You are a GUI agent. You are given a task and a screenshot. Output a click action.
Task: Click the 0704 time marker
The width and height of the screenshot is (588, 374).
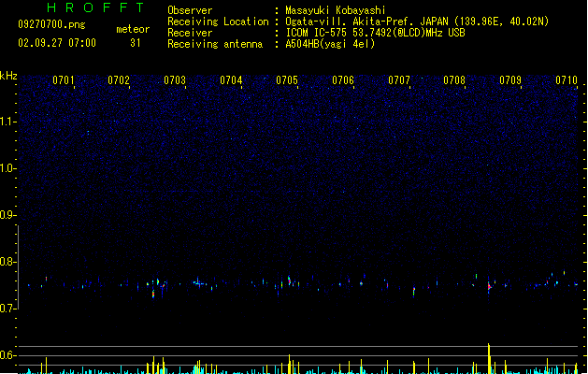point(231,80)
